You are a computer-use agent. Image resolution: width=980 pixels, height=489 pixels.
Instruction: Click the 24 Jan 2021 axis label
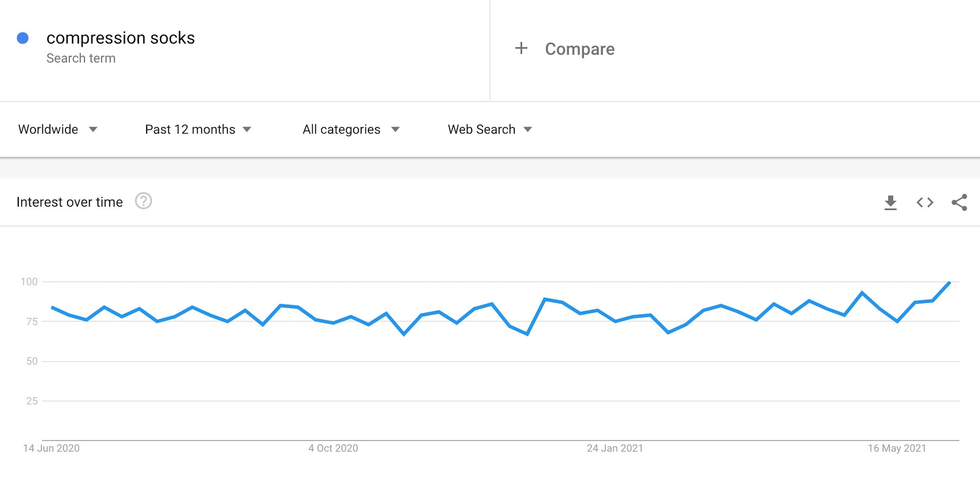(x=615, y=448)
